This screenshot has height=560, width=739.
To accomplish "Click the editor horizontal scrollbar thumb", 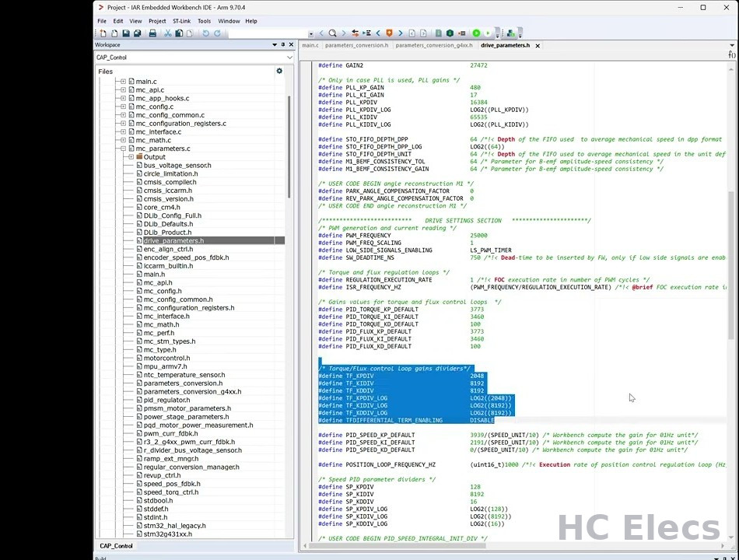I will point(397,546).
